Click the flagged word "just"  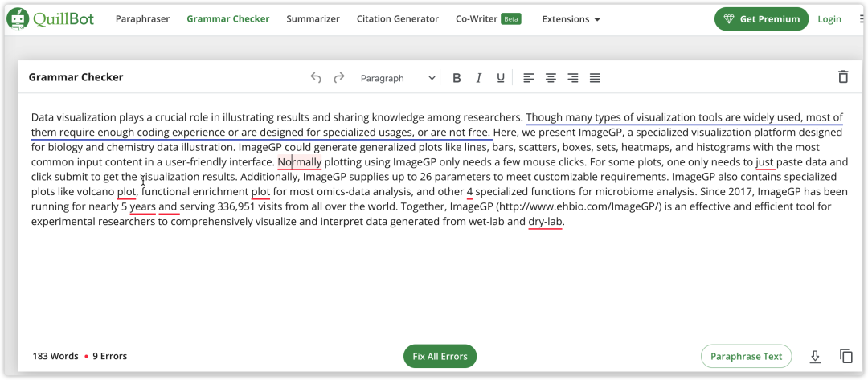tap(766, 162)
